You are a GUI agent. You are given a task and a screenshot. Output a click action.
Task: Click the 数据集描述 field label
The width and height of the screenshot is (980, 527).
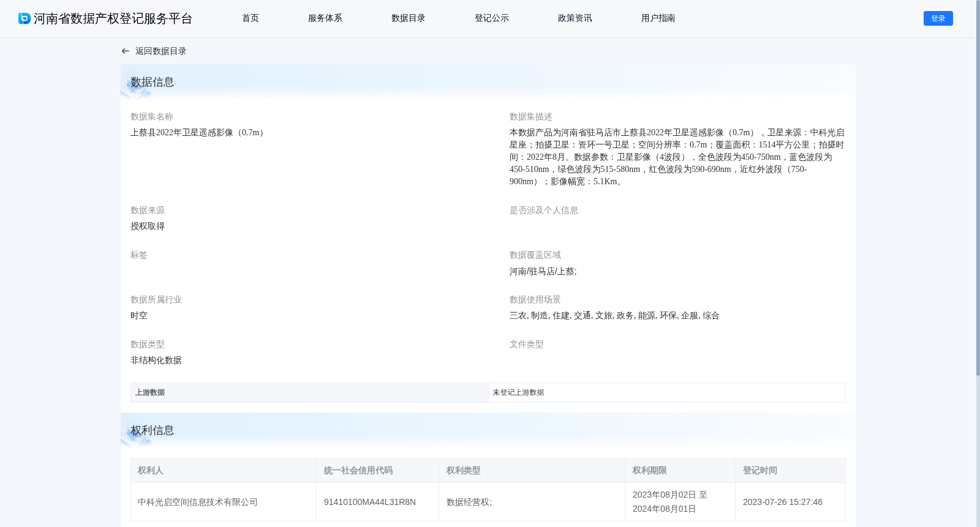(x=531, y=117)
